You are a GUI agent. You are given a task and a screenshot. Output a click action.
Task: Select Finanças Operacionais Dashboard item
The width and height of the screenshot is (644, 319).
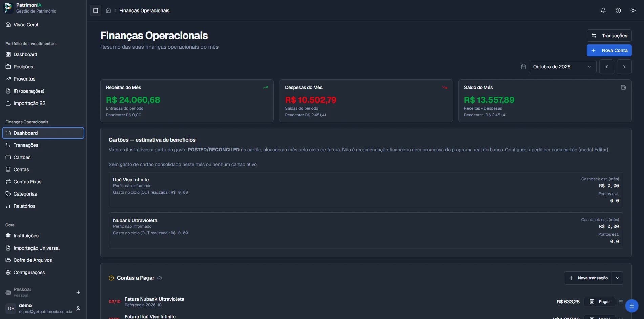(x=43, y=133)
